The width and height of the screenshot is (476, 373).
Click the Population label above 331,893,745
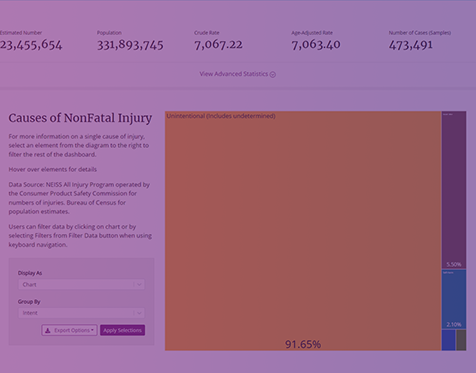coord(109,33)
